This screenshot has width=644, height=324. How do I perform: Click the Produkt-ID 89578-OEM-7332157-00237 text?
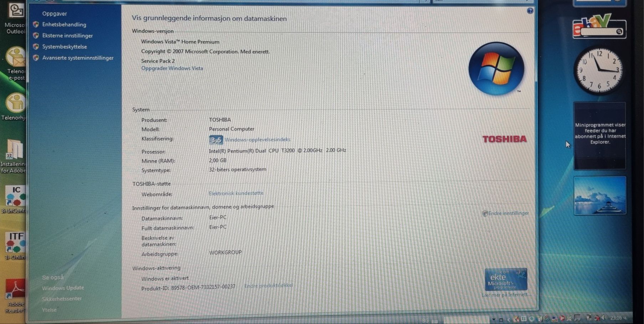pos(188,287)
